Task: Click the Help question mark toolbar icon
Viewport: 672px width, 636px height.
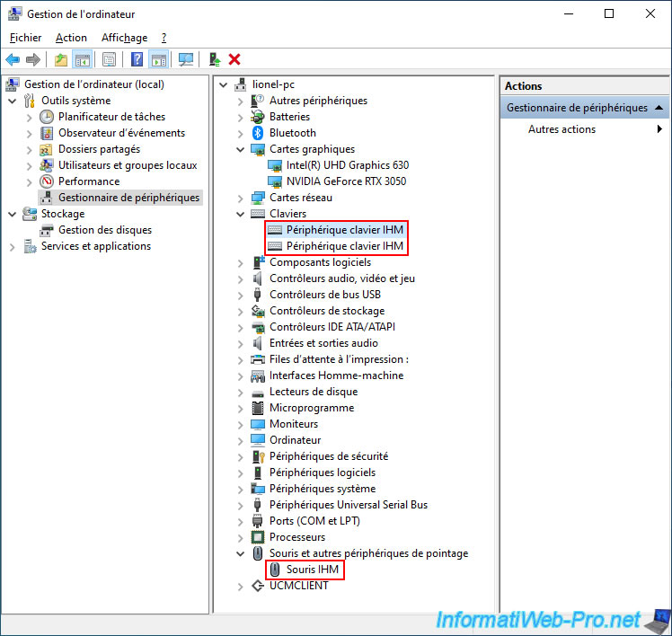Action: 137,59
